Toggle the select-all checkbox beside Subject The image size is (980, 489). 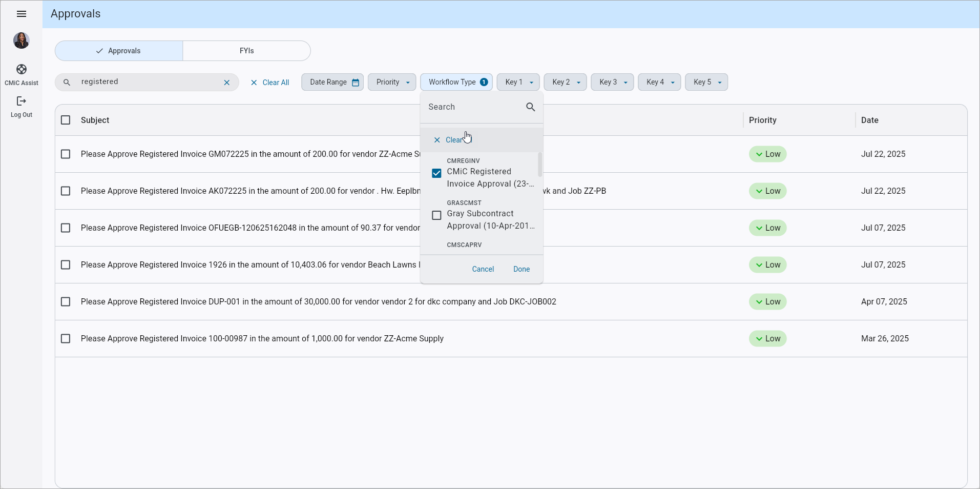click(66, 120)
